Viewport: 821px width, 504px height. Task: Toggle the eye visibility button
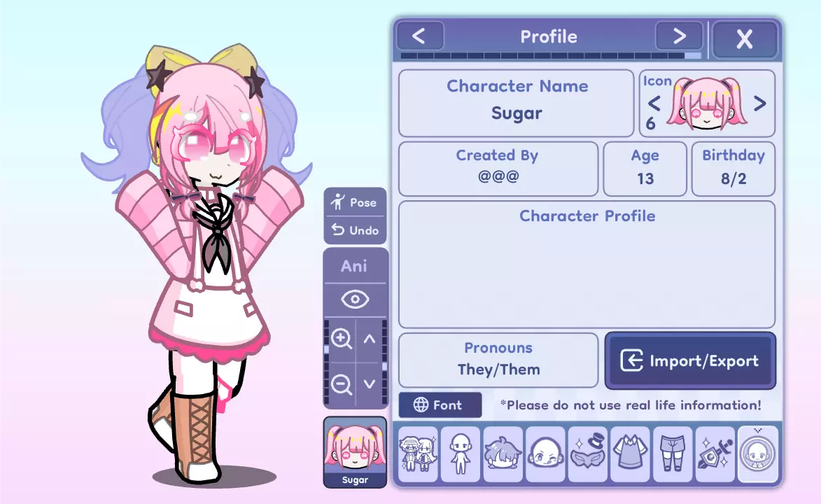(355, 300)
